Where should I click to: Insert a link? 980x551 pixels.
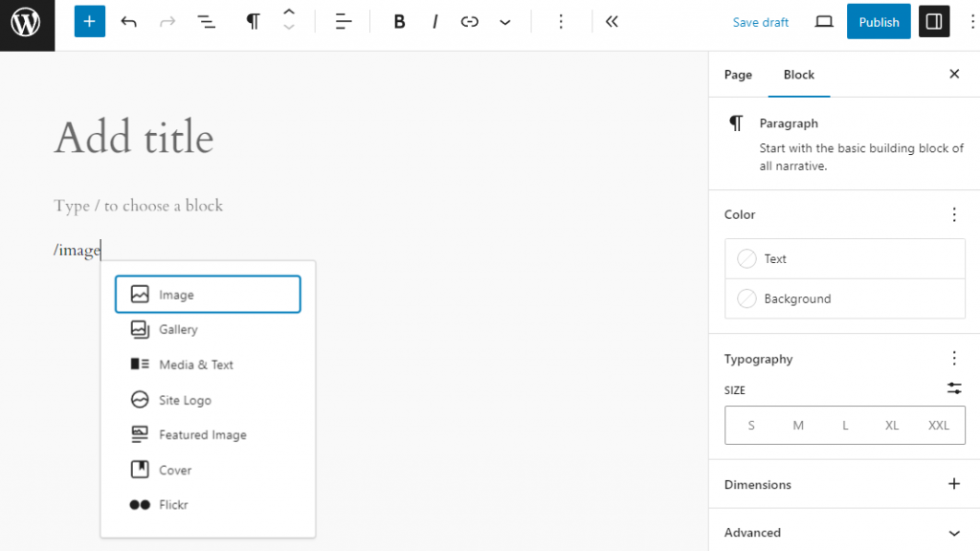click(469, 21)
